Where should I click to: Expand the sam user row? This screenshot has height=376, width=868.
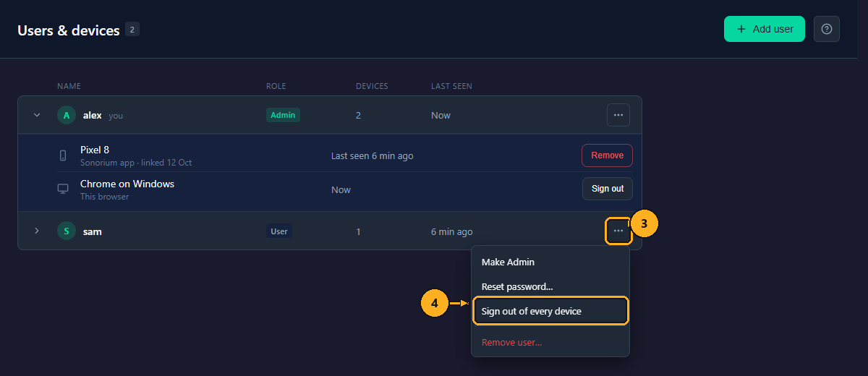[37, 231]
